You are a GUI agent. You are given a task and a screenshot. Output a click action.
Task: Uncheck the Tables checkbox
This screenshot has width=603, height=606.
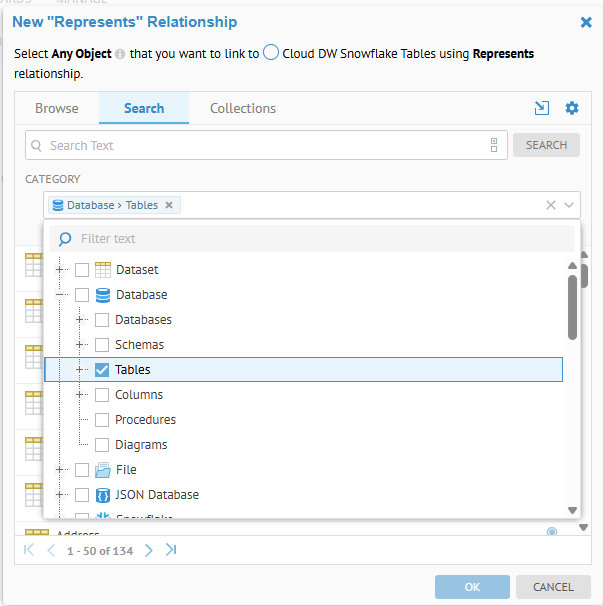[102, 370]
